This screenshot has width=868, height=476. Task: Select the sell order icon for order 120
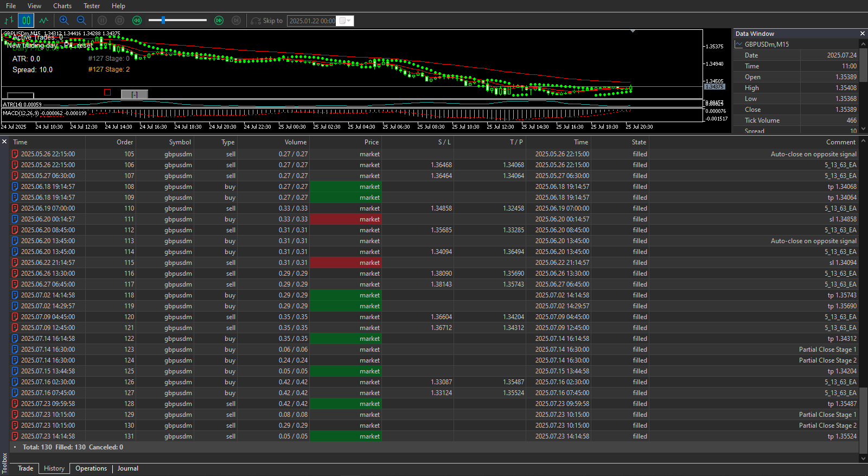tap(15, 317)
